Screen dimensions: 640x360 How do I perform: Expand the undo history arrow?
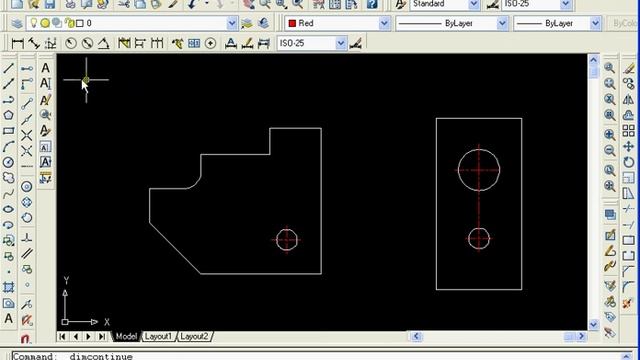point(207,4)
